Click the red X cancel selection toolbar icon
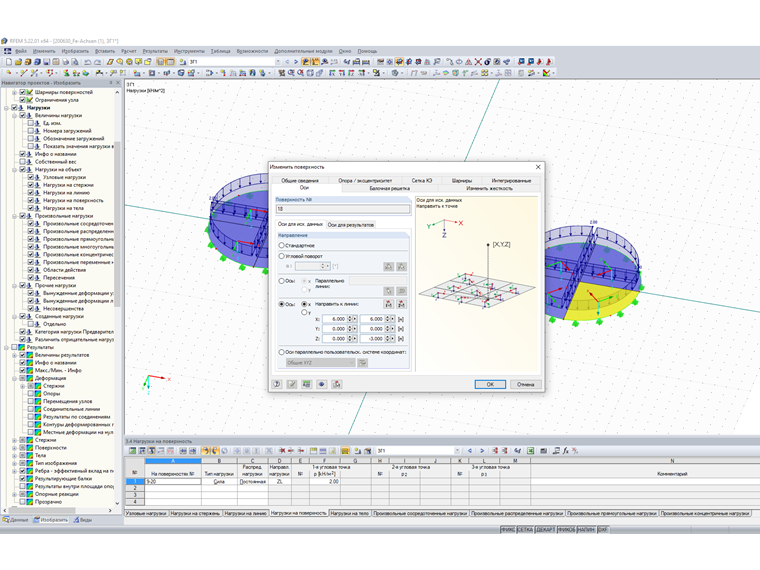This screenshot has width=760, height=570. [478, 62]
